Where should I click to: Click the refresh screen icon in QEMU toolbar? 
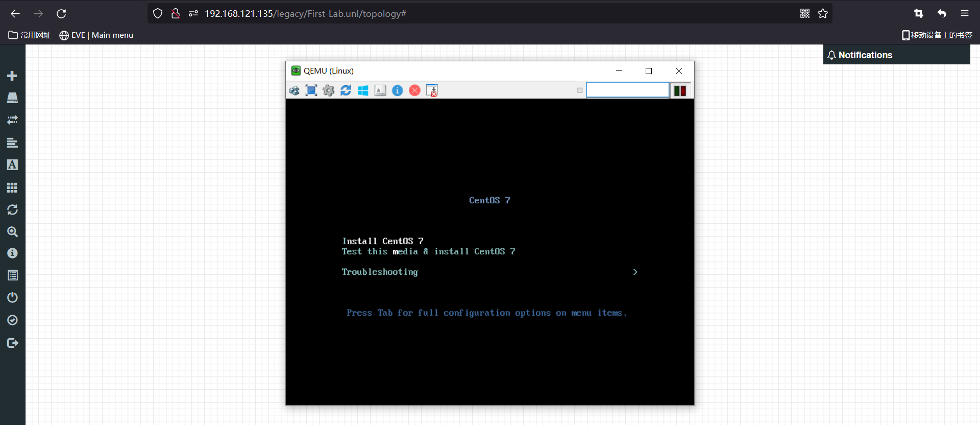click(346, 90)
